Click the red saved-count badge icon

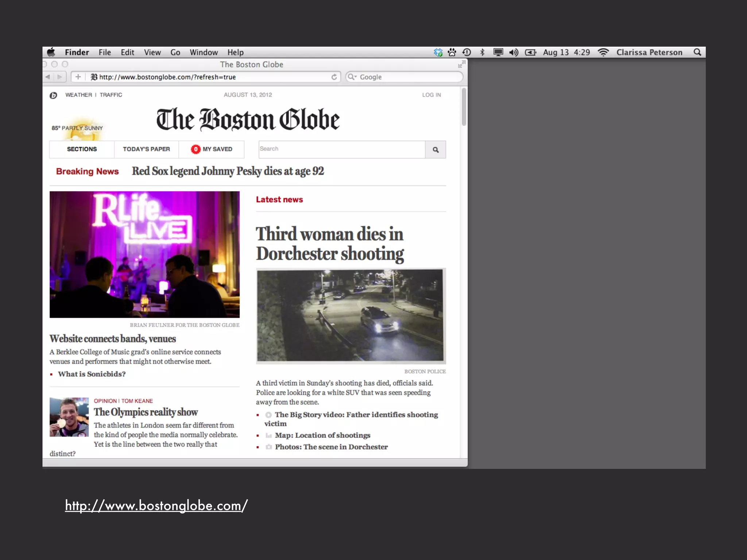tap(196, 149)
